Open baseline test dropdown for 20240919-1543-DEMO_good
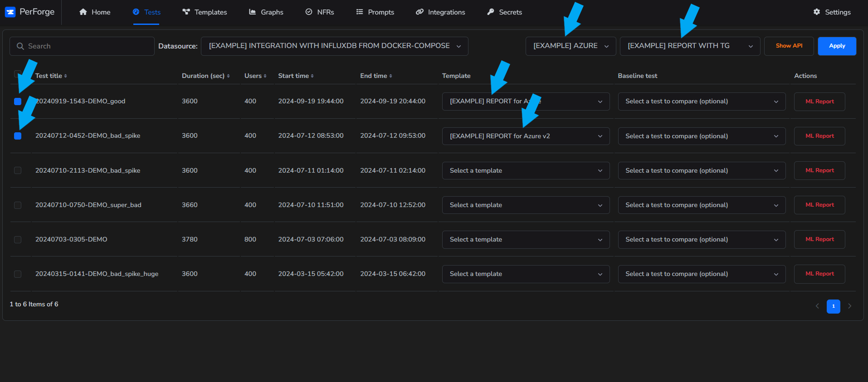Viewport: 868px width, 382px height. pyautogui.click(x=702, y=102)
